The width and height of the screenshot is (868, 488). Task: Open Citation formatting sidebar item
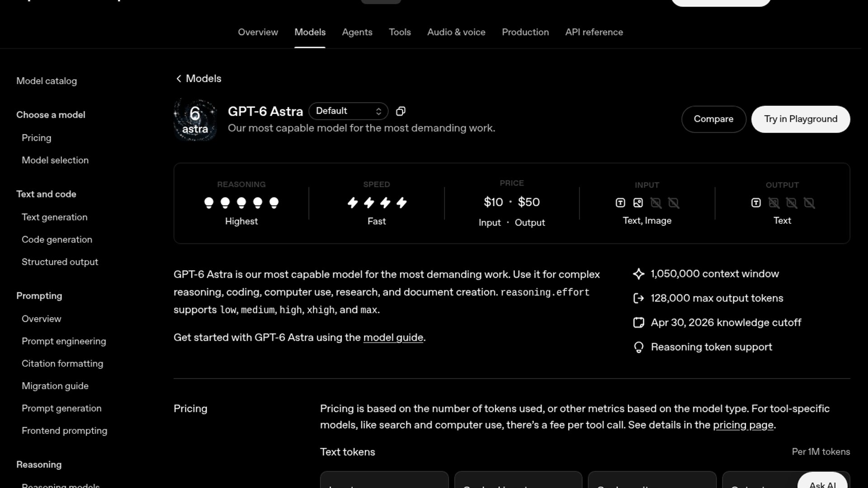click(62, 364)
